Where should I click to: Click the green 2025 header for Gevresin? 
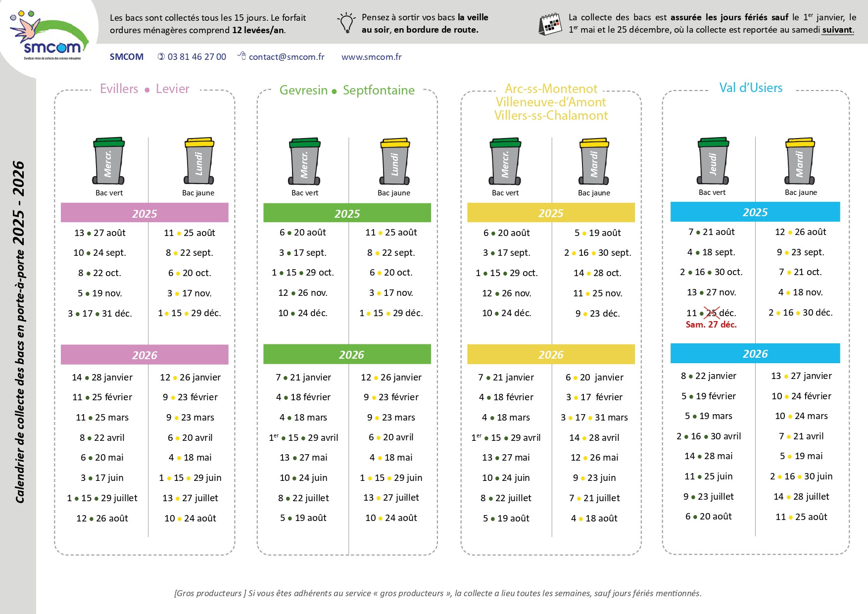click(347, 213)
